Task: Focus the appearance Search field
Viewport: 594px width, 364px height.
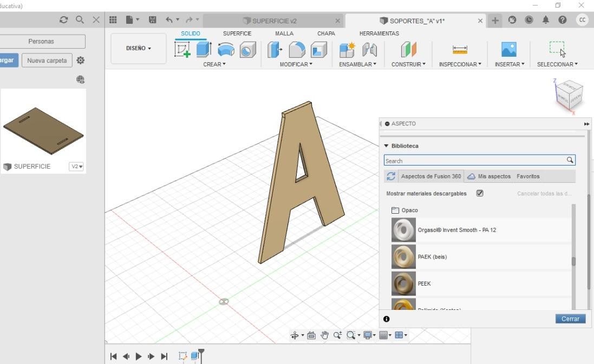Action: click(480, 161)
